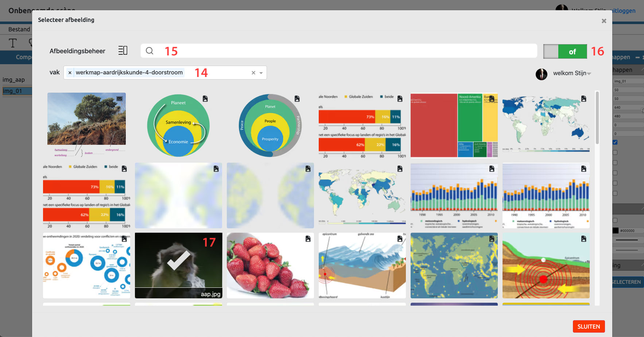Select the Noord-Amerika treemap thumbnail
644x337 pixels.
click(454, 125)
